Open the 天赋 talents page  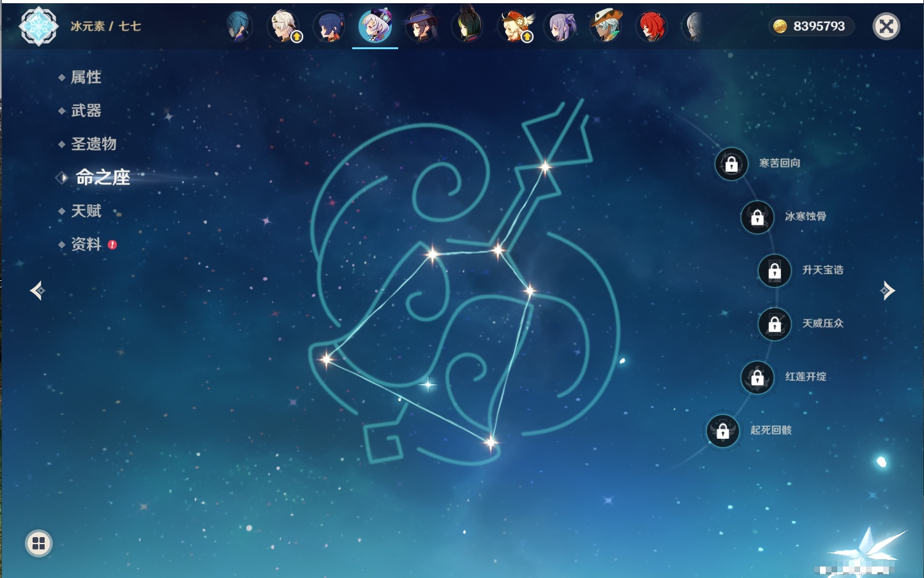[86, 211]
